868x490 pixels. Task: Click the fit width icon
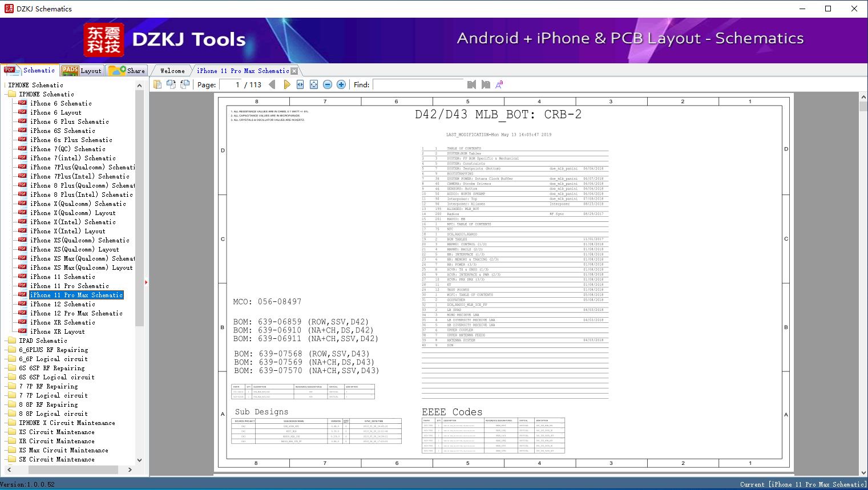pos(300,84)
